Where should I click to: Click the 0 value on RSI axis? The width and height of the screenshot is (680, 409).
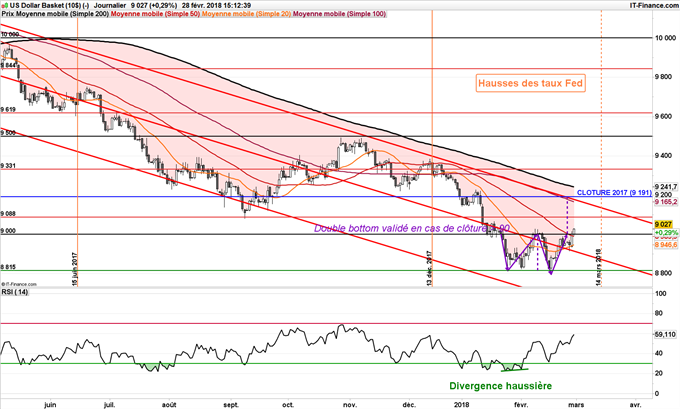(x=657, y=393)
